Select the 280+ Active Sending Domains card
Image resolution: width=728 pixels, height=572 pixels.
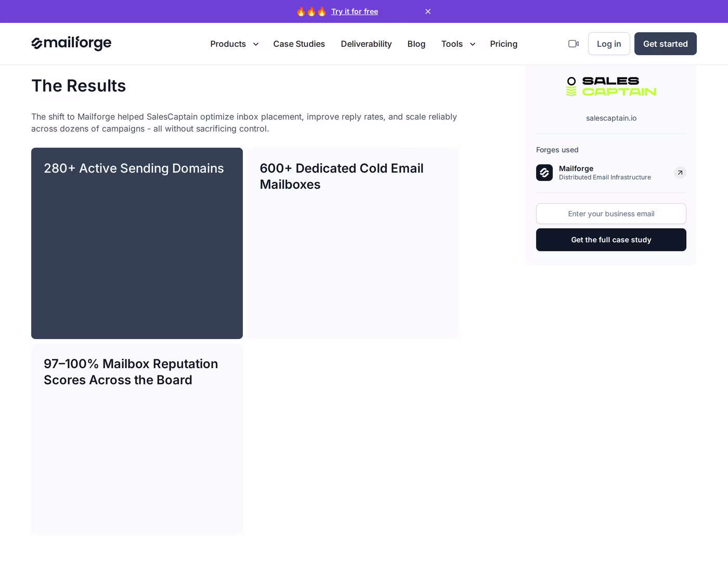(x=137, y=243)
